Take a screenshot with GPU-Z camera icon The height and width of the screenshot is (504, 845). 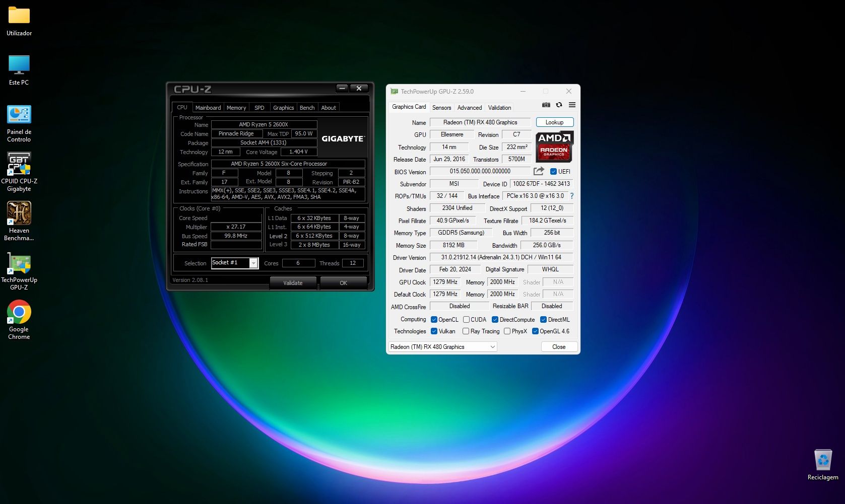546,105
